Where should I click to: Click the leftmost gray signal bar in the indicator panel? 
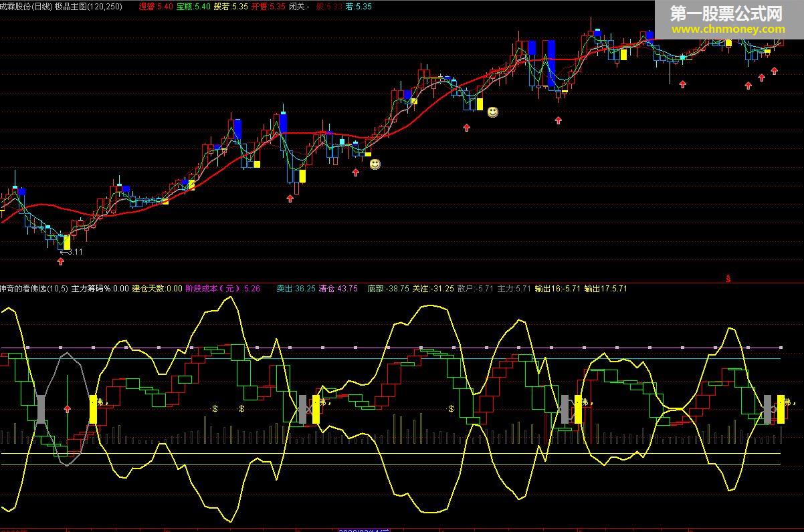point(41,409)
